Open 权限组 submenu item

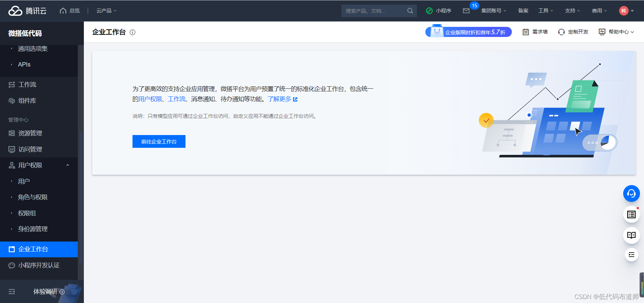(27, 213)
